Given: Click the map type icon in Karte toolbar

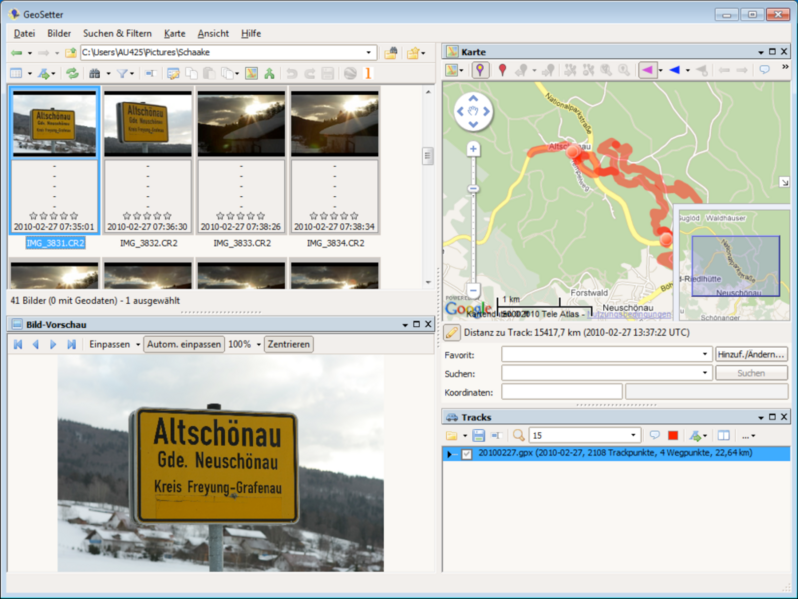Looking at the screenshot, I should [451, 70].
